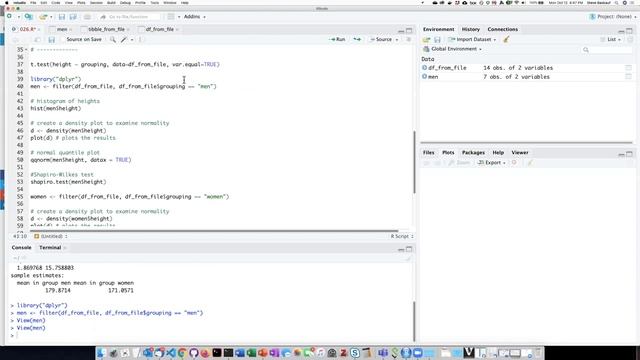The width and height of the screenshot is (640, 360).
Task: Refresh the Environment pane
Action: (630, 40)
